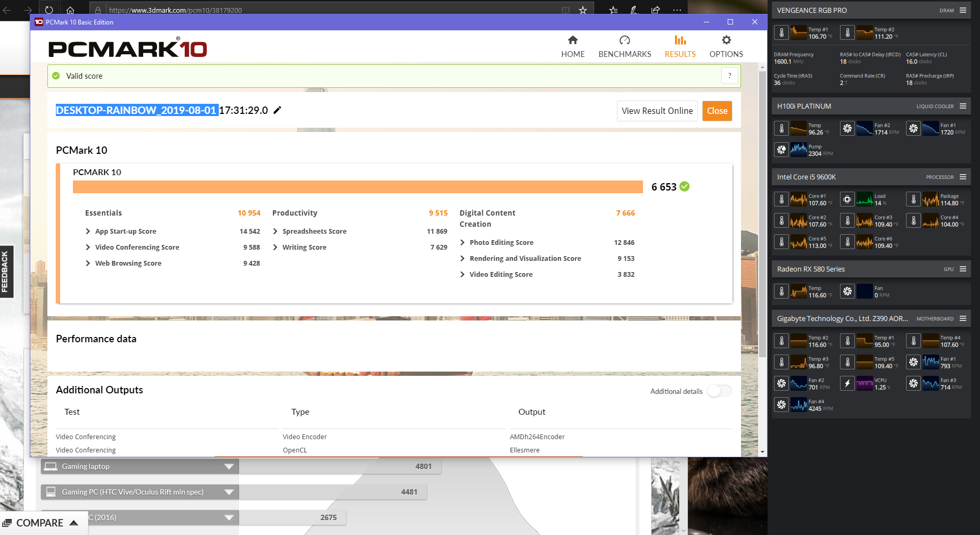
Task: Click the orange PCMARK 10 score bar
Action: [x=358, y=187]
